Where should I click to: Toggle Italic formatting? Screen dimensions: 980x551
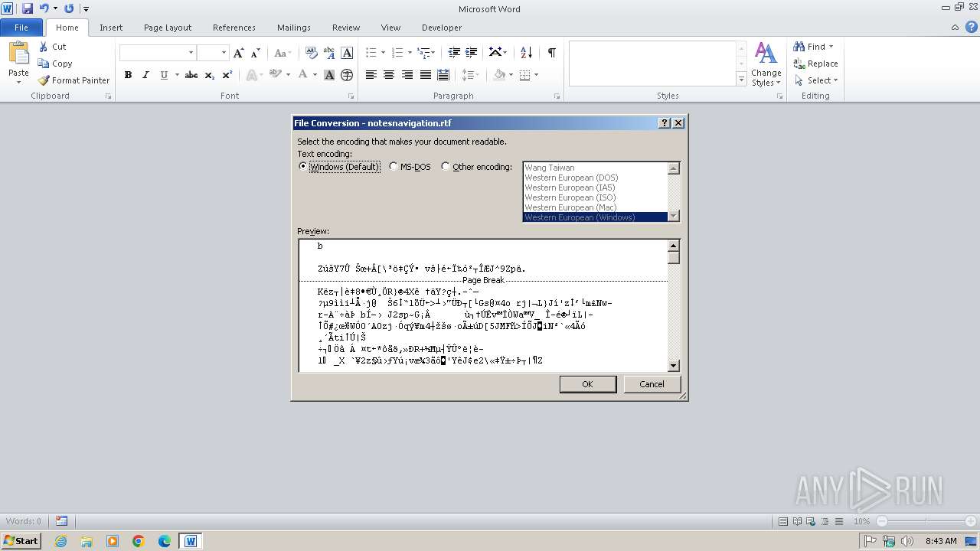(145, 75)
